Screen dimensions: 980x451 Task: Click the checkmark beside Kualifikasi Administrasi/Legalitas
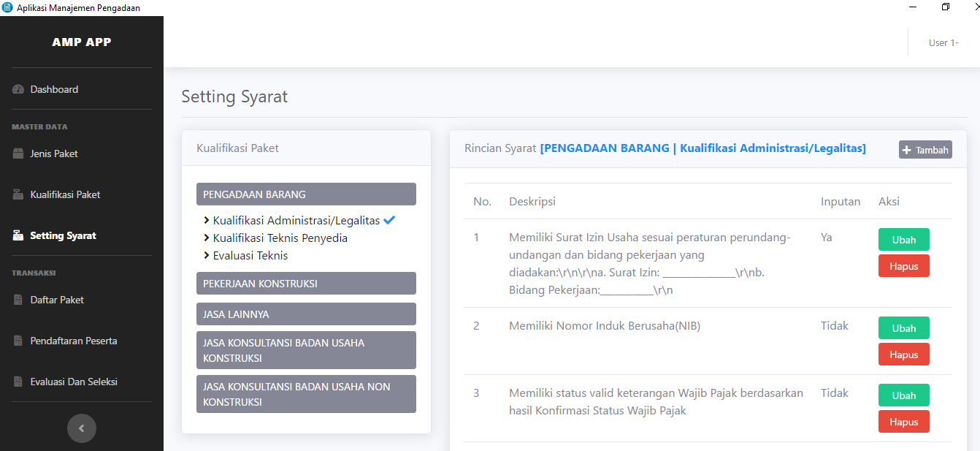tap(389, 220)
